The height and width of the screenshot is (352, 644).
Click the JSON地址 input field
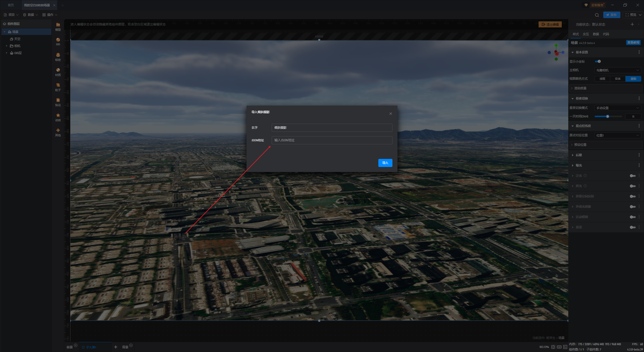point(332,140)
